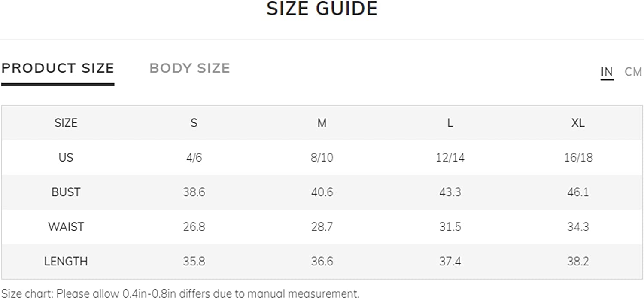
Task: Select the PRODUCT SIZE tab
Action: (58, 68)
